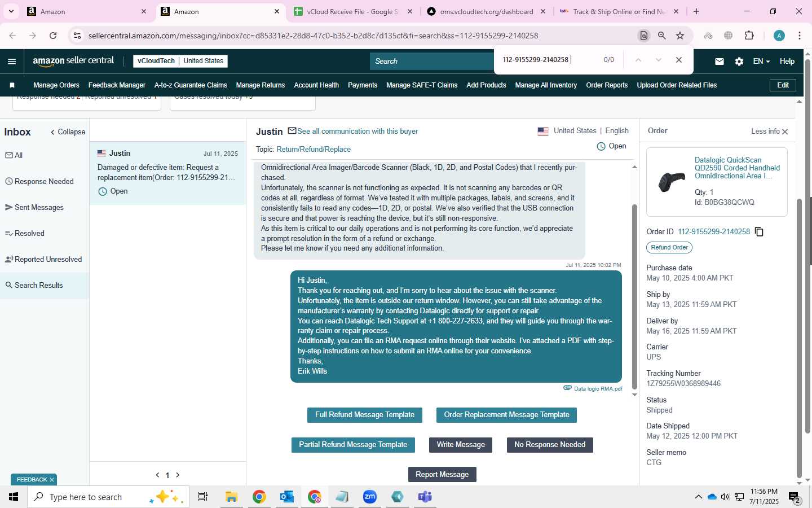This screenshot has width=812, height=508.
Task: Click the Write Message button
Action: pyautogui.click(x=461, y=445)
